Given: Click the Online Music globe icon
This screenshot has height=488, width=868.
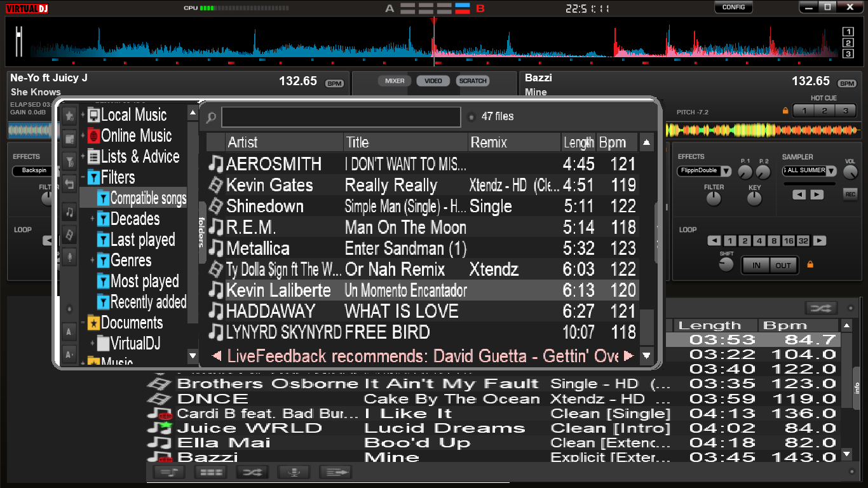Looking at the screenshot, I should [94, 135].
